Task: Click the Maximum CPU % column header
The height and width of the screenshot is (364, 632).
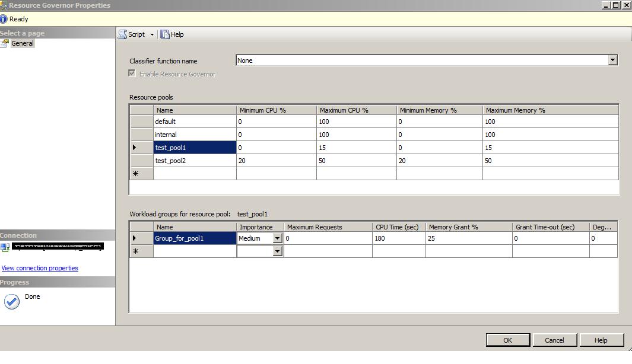Action: tap(356, 110)
